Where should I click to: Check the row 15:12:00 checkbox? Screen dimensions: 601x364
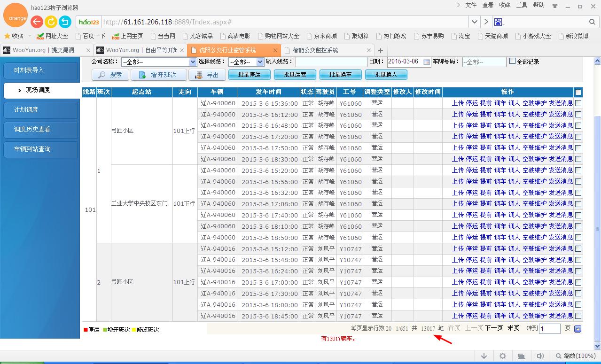578,248
